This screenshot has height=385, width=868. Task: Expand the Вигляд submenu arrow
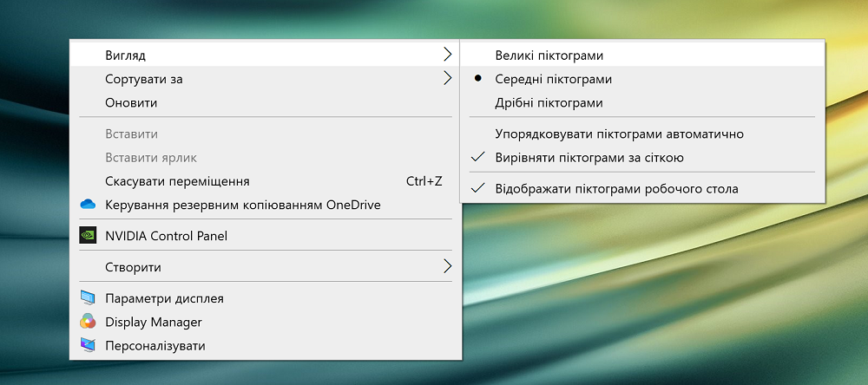coord(447,55)
